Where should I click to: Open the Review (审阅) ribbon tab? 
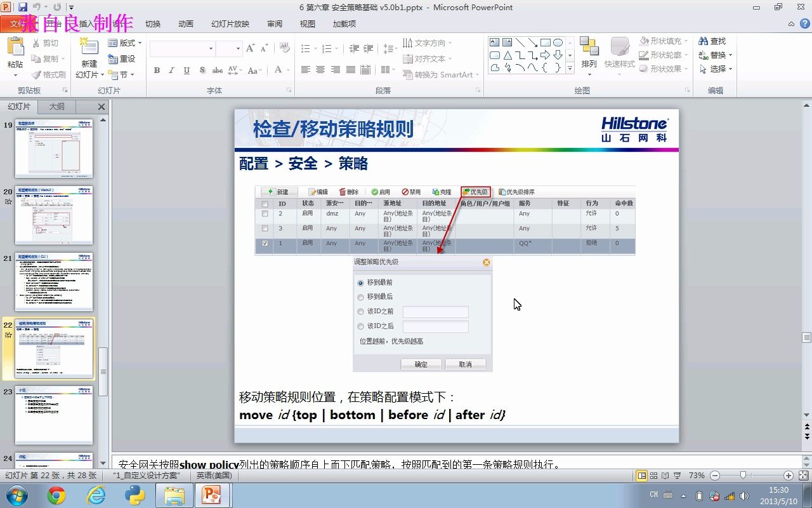[x=275, y=23]
